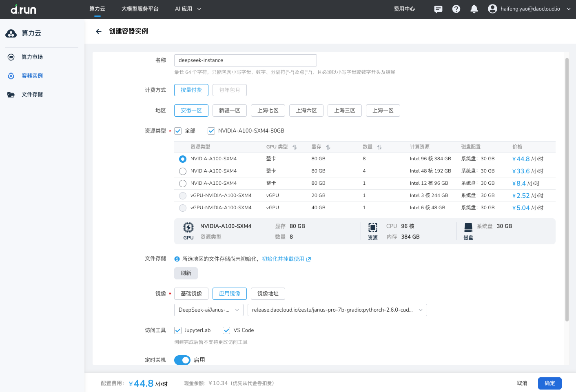
Task: Sort the 显存 column using sort icon
Action: 328,147
